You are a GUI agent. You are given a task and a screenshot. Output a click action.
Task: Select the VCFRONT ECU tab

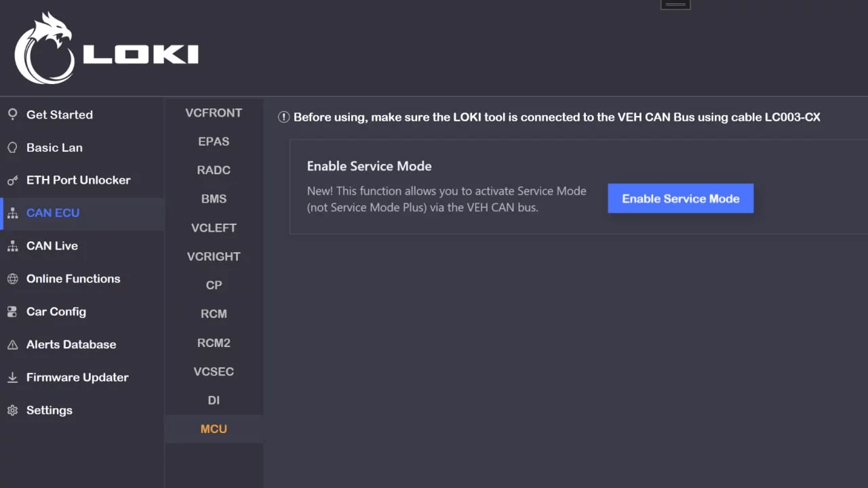(214, 113)
